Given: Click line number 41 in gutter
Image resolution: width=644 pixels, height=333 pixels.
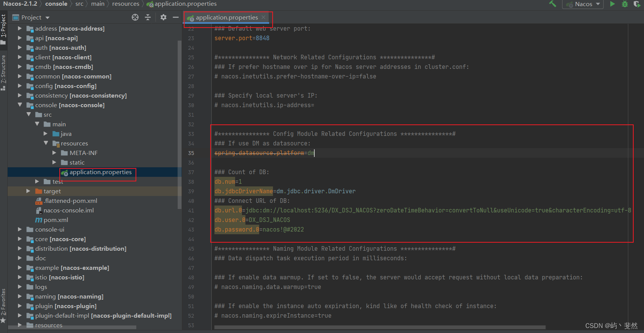Looking at the screenshot, I should tap(191, 210).
